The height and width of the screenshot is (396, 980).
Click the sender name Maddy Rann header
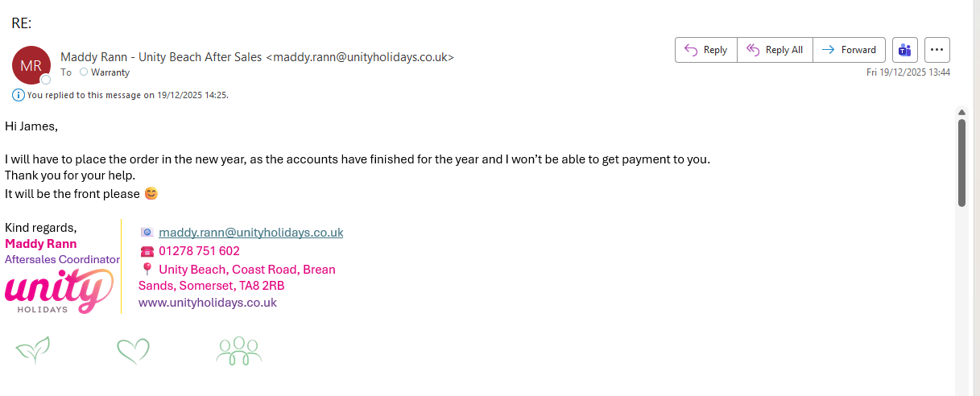[161, 57]
